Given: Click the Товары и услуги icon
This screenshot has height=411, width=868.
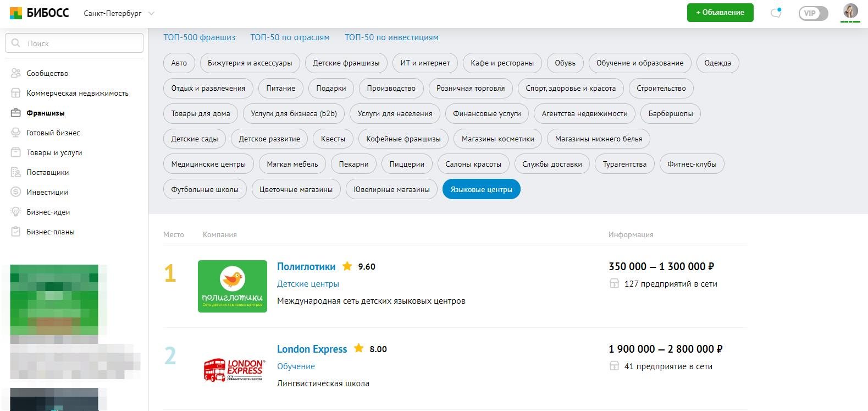Looking at the screenshot, I should (x=16, y=152).
